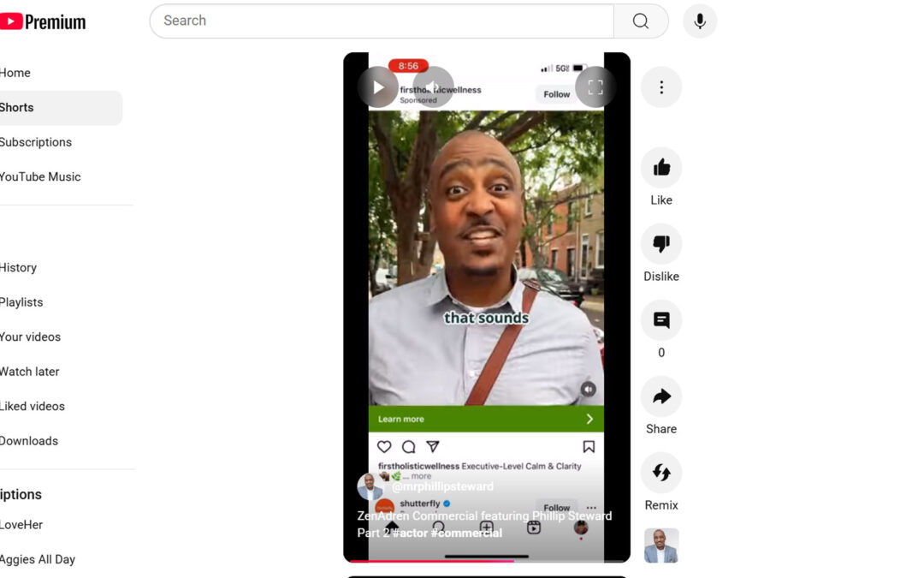Start voice search with the microphone
This screenshot has height=578, width=924.
click(700, 21)
